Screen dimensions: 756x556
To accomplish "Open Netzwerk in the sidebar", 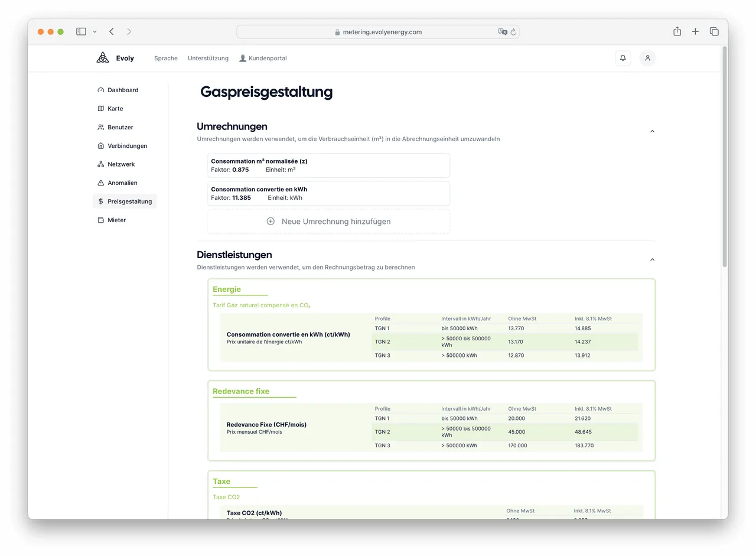I will [124, 164].
